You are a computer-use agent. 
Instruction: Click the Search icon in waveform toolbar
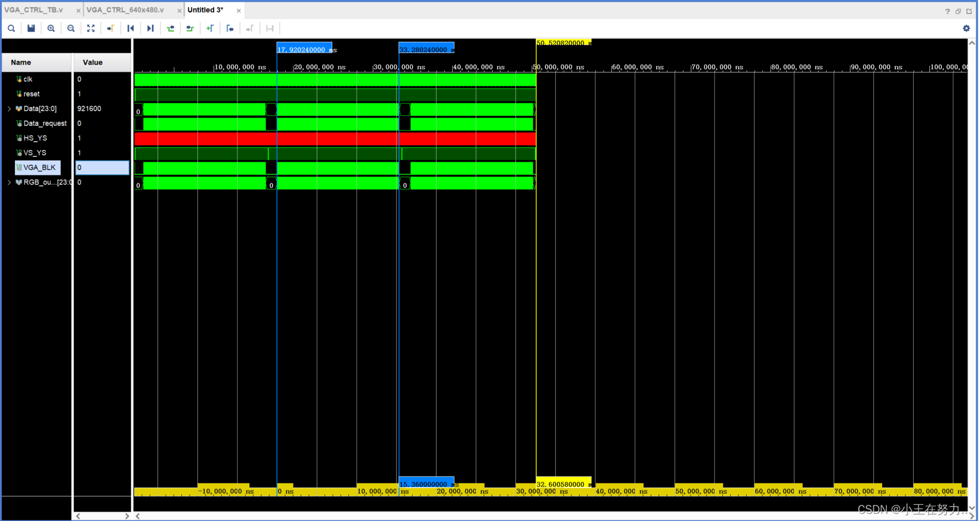tap(11, 28)
